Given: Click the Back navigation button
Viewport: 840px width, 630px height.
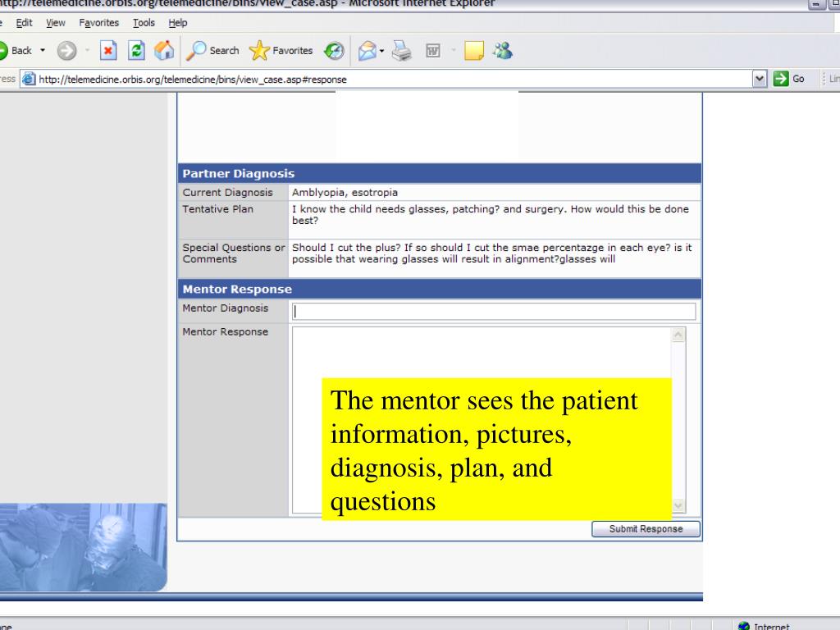Looking at the screenshot, I should click(15, 51).
